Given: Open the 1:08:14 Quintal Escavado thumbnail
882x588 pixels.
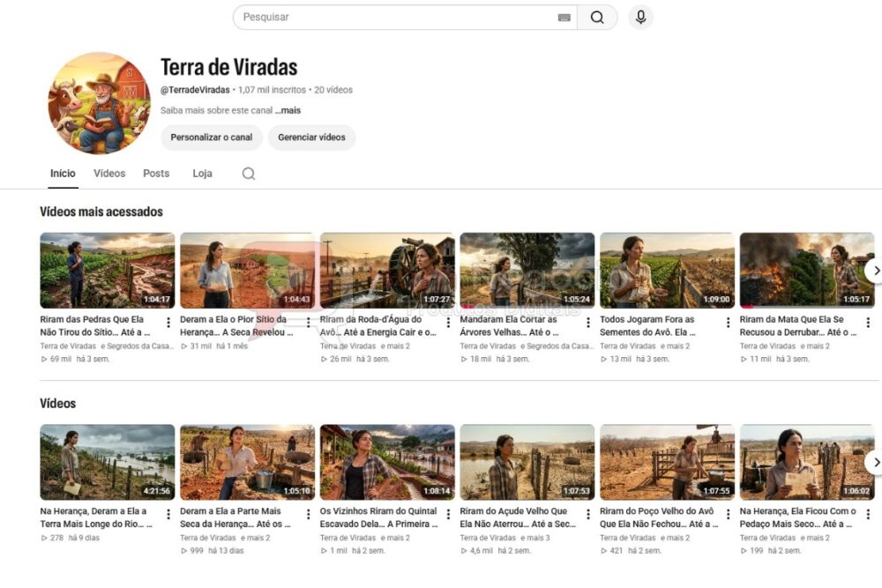Looking at the screenshot, I should tap(387, 462).
